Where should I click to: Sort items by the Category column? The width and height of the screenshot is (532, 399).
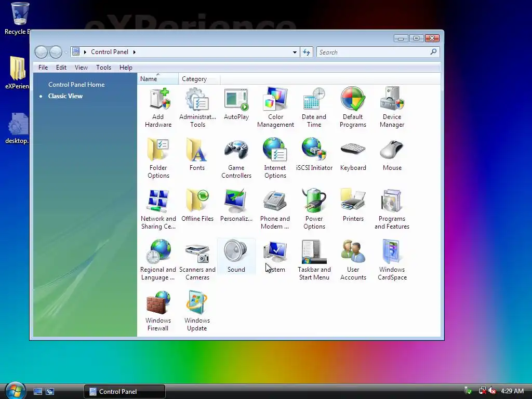pos(199,79)
